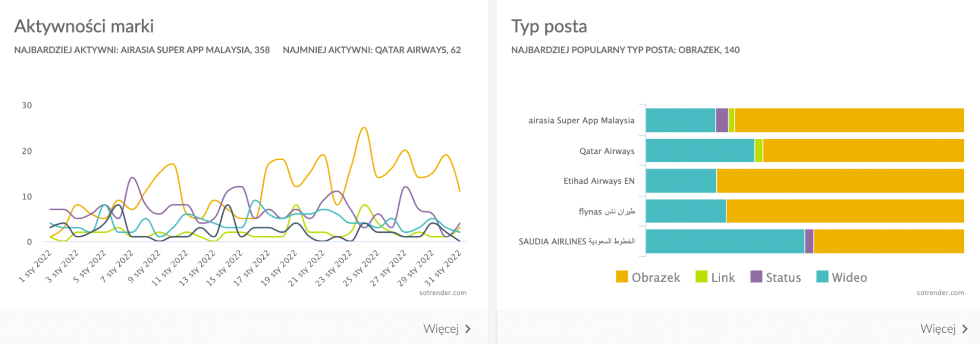Click sotrender.com credit under the line chart
The height and width of the screenshot is (344, 980).
point(443,293)
